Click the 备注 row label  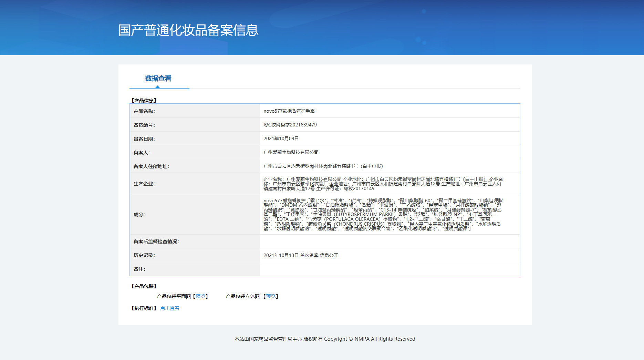coord(139,269)
